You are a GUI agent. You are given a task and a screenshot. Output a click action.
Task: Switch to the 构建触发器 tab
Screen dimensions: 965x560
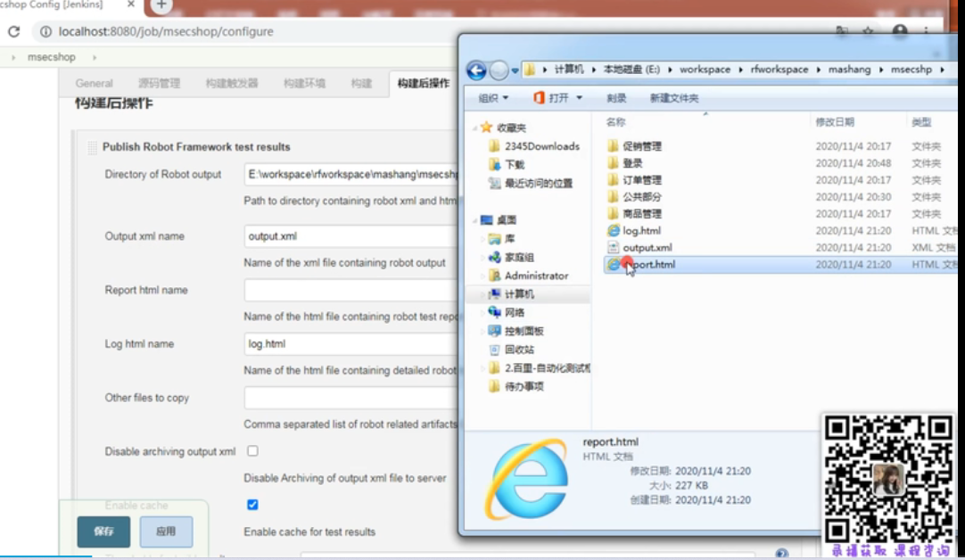[232, 83]
